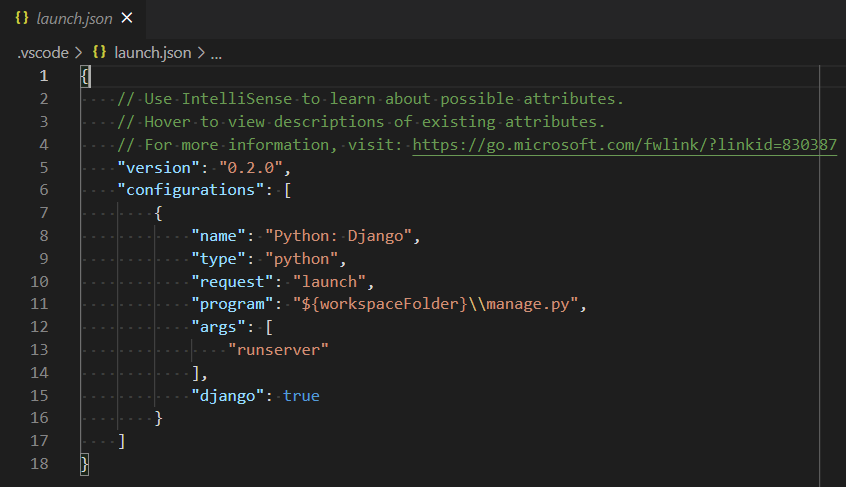Click the "request" key
Screen dimensions: 846x487
(233, 282)
